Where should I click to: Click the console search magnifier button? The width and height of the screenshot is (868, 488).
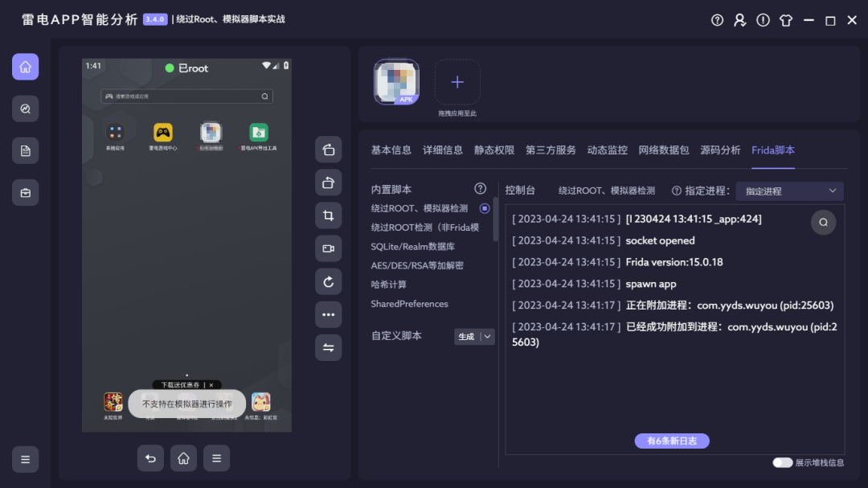tap(823, 222)
